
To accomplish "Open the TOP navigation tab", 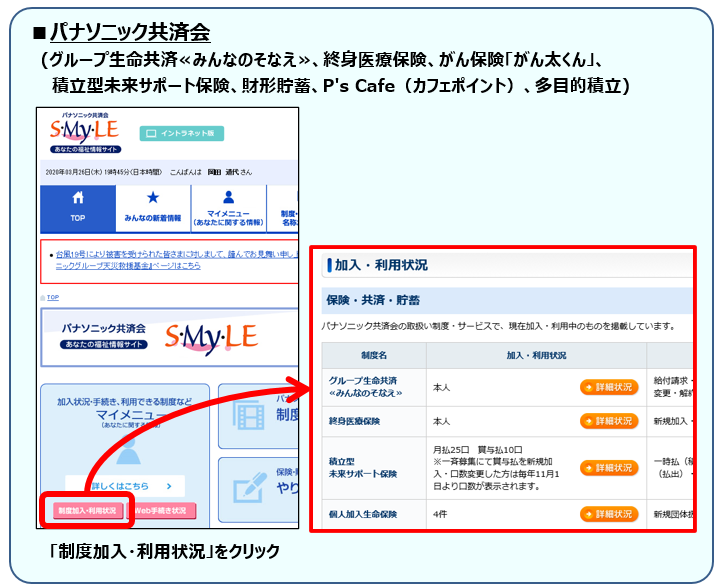I will click(78, 209).
